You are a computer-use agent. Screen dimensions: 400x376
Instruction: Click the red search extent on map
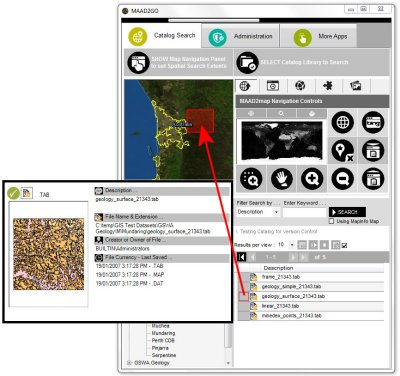click(200, 121)
